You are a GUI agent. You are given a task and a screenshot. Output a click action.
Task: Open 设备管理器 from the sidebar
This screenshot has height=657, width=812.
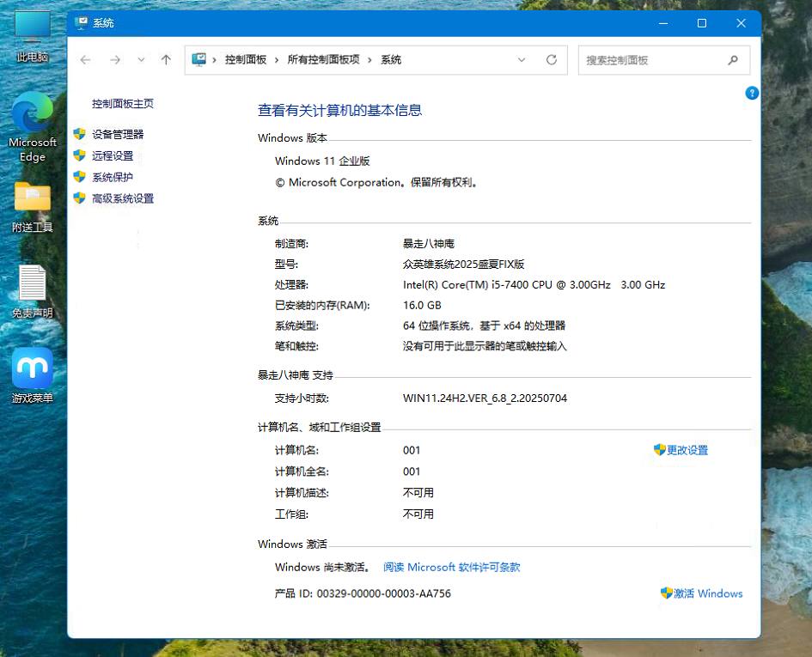click(118, 135)
